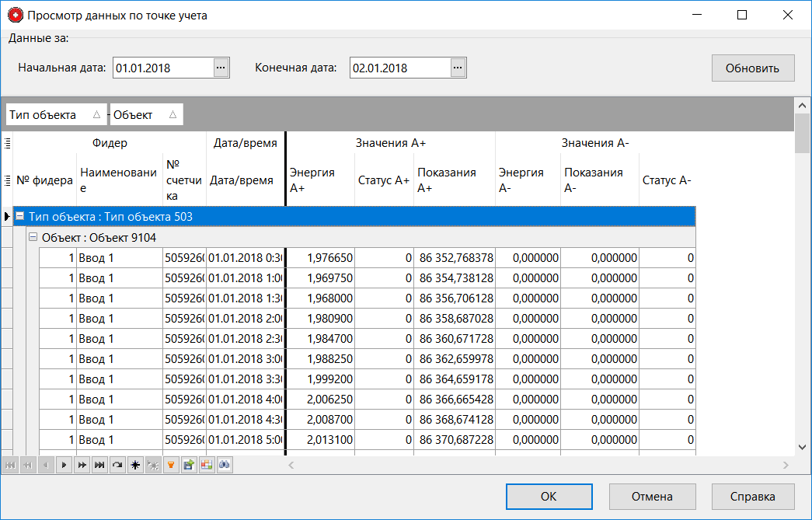Click the asterisk bookmark icon
Viewport: 812px width, 520px height.
(x=135, y=465)
